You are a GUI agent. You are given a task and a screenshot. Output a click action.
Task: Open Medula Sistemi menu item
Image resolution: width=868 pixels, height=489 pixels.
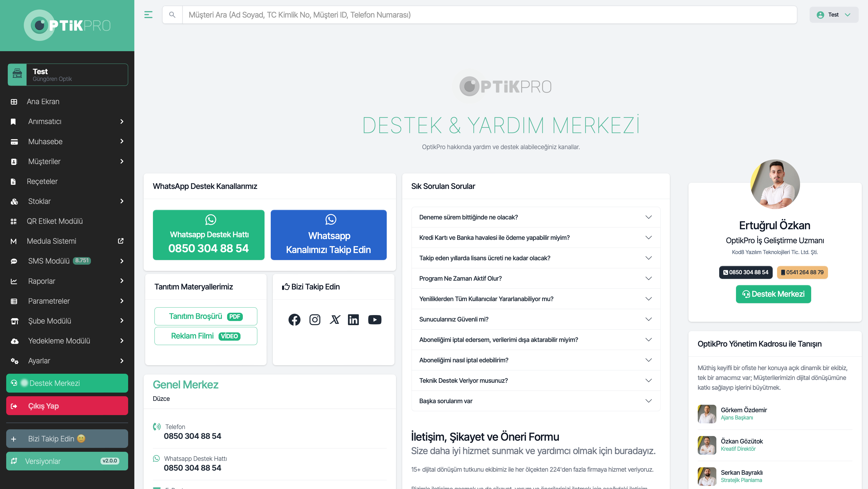click(67, 241)
